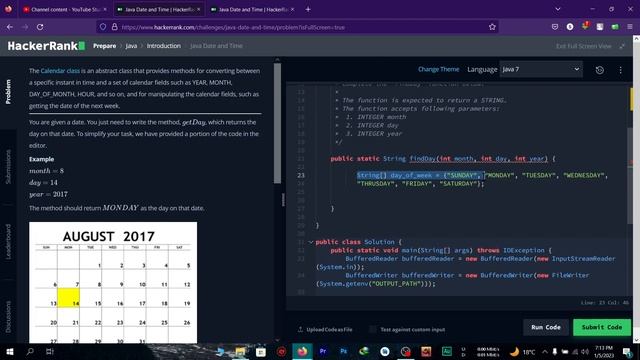Viewport: 640px width, 360px height.
Task: Enable Test against custom input checkbox
Action: tap(373, 329)
